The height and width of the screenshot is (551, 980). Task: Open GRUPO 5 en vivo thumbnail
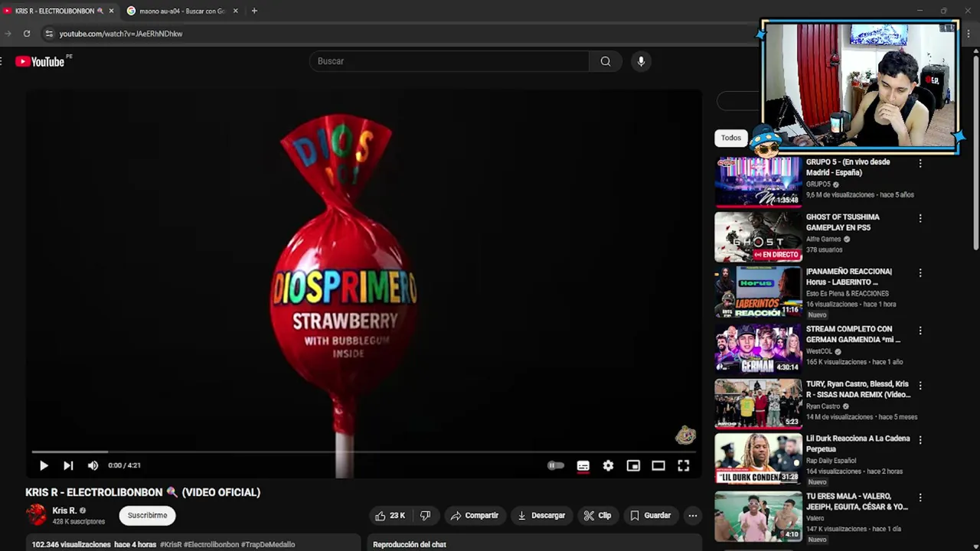coord(758,182)
